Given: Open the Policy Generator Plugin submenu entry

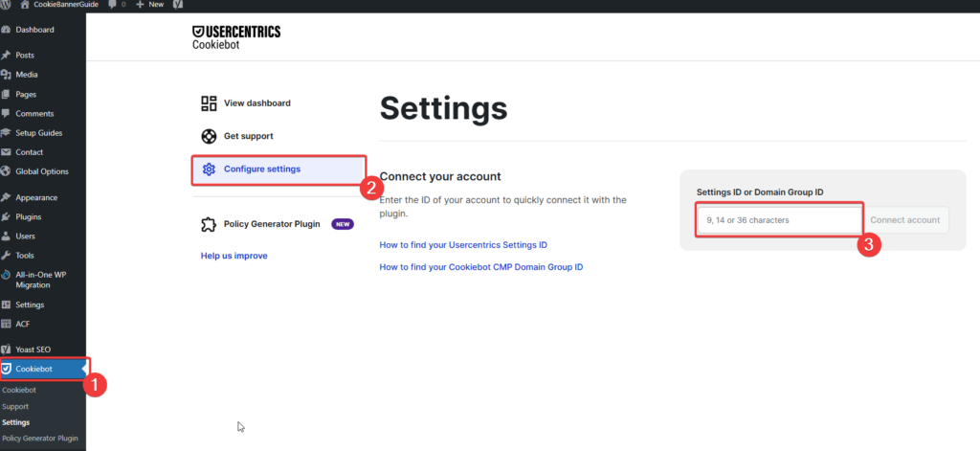Looking at the screenshot, I should [x=40, y=439].
